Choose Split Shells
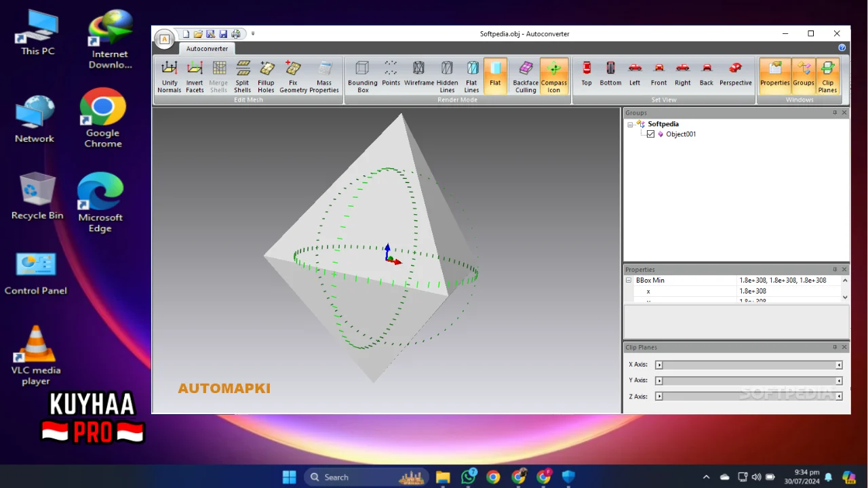Screen dimensions: 868x488 pos(243,76)
